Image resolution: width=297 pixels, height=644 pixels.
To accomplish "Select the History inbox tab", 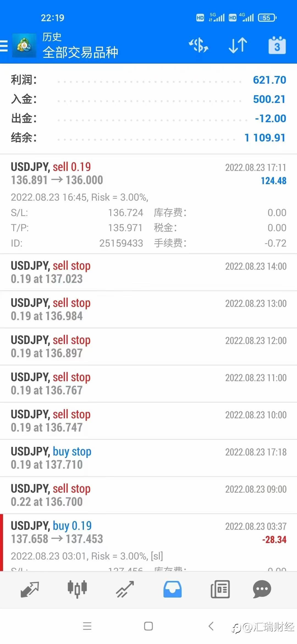I will click(x=172, y=590).
